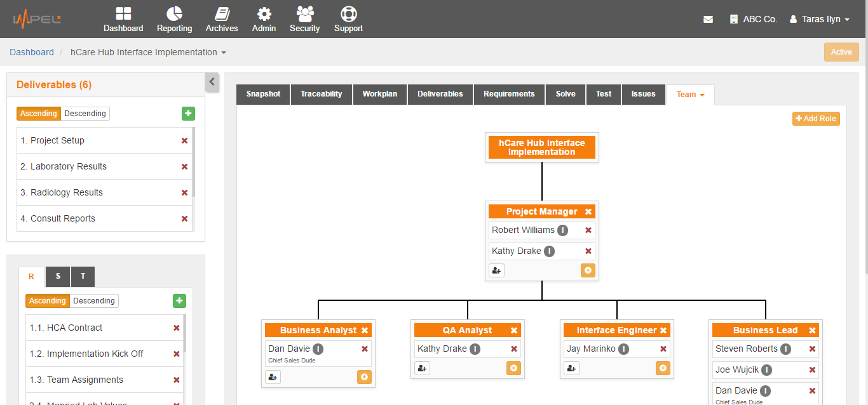Open the Workplan tab
Viewport: 868px width, 405px height.
(x=379, y=94)
